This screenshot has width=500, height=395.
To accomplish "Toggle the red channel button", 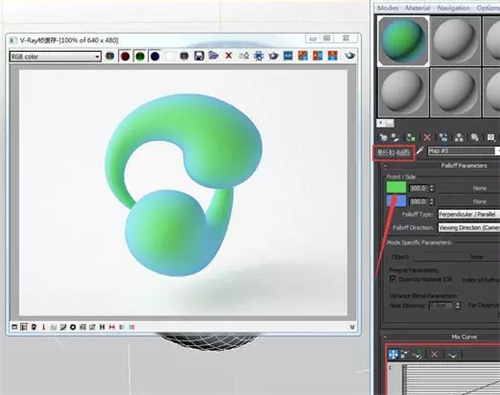I will [x=125, y=56].
